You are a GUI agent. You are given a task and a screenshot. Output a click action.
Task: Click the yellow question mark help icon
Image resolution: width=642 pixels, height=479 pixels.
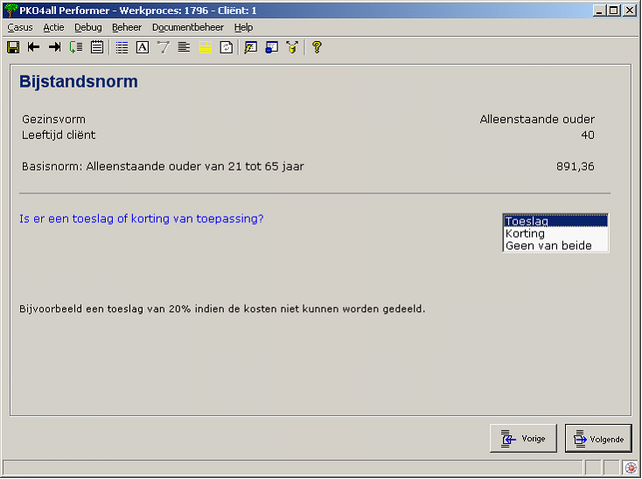click(x=316, y=47)
